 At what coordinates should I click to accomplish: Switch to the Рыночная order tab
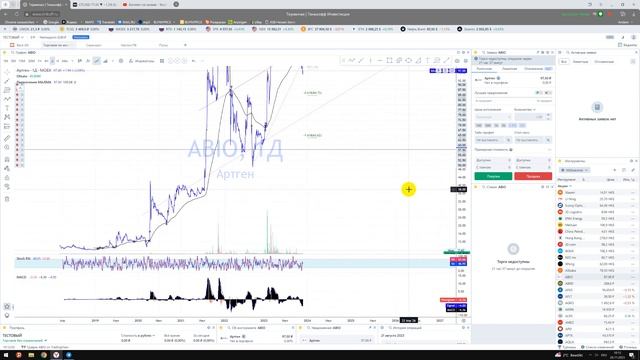point(485,69)
